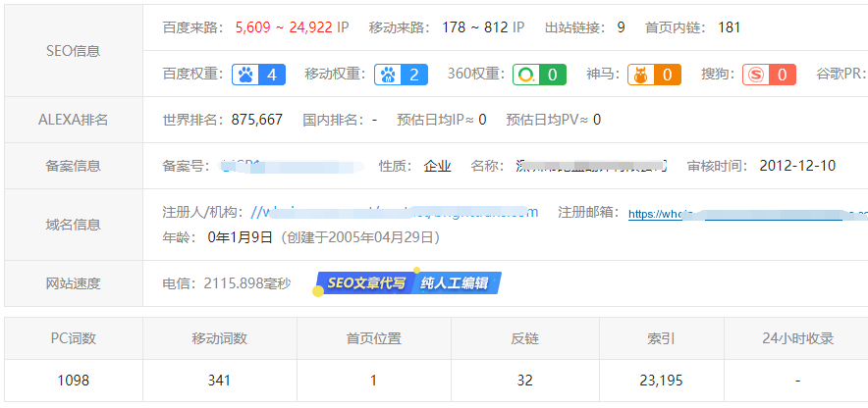Viewport: 868px width, 408px height.
Task: Click the 备案信息 row label
Action: click(x=73, y=166)
